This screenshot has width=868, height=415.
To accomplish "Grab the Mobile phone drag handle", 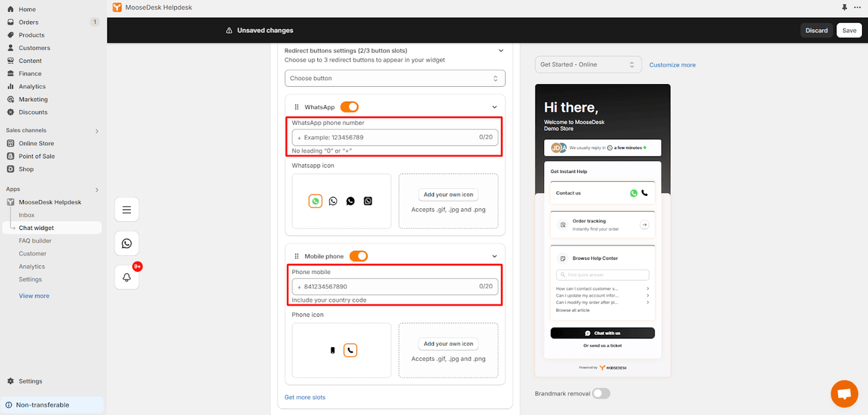I will click(296, 256).
